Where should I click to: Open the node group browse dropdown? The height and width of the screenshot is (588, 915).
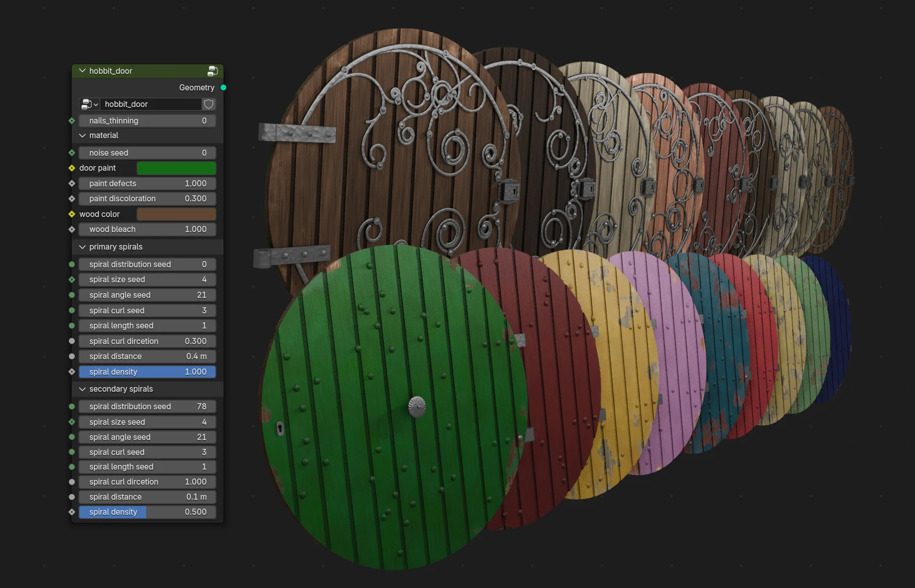coord(89,104)
